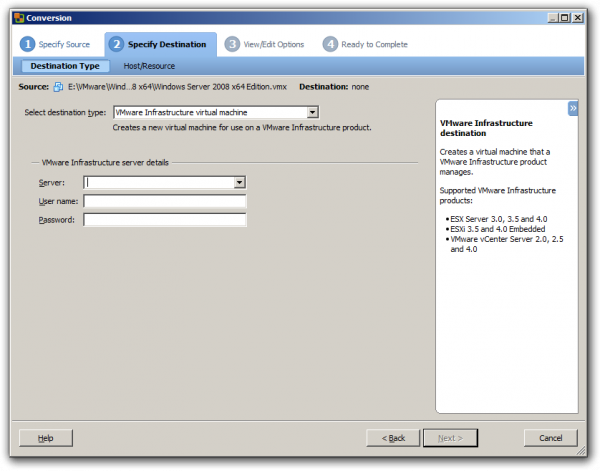600x471 pixels.
Task: Click in the Server text field
Action: tap(159, 183)
